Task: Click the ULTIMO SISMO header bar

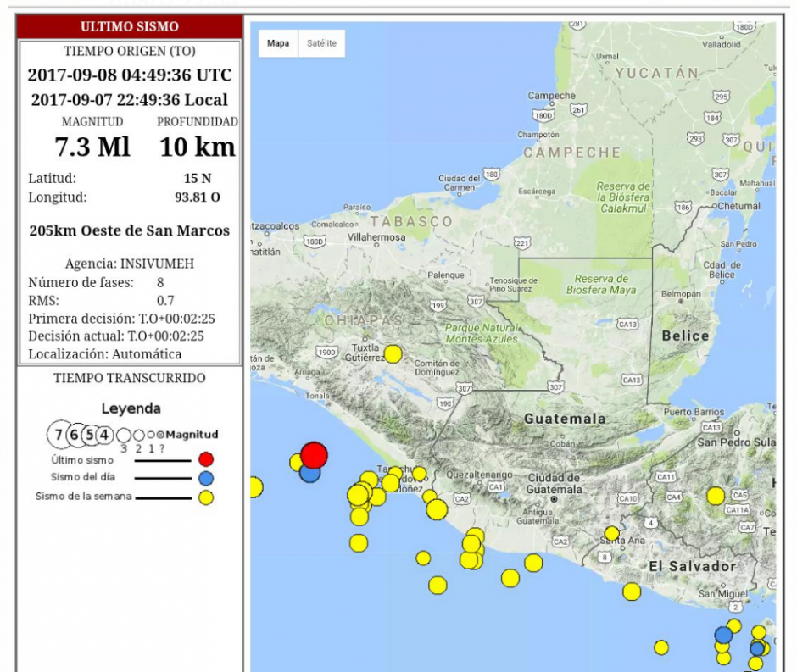Action: [131, 25]
